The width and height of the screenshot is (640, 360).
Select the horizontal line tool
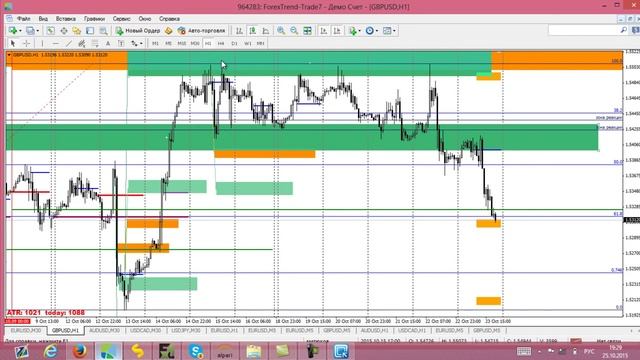56,43
